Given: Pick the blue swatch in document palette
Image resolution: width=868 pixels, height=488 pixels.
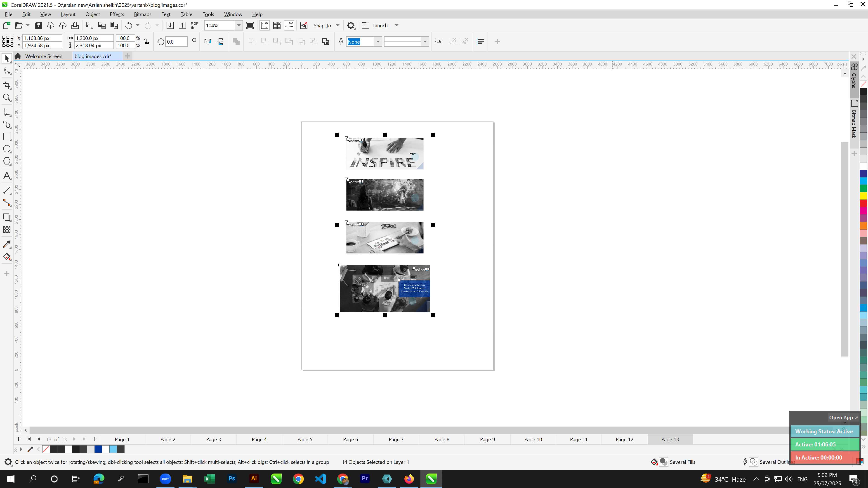Looking at the screenshot, I should pos(98,449).
